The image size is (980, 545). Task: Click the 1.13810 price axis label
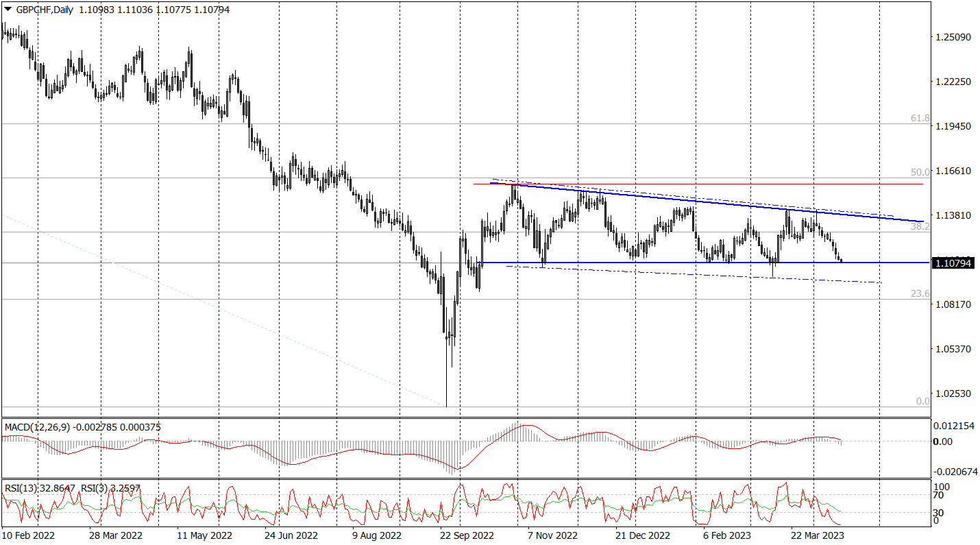(953, 215)
